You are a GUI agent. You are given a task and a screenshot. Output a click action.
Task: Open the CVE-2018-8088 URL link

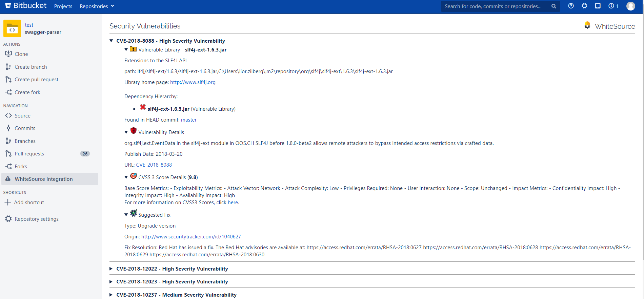[154, 165]
